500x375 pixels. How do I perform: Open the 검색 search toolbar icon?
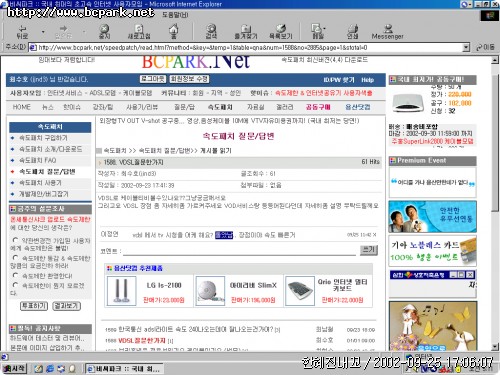click(x=211, y=32)
